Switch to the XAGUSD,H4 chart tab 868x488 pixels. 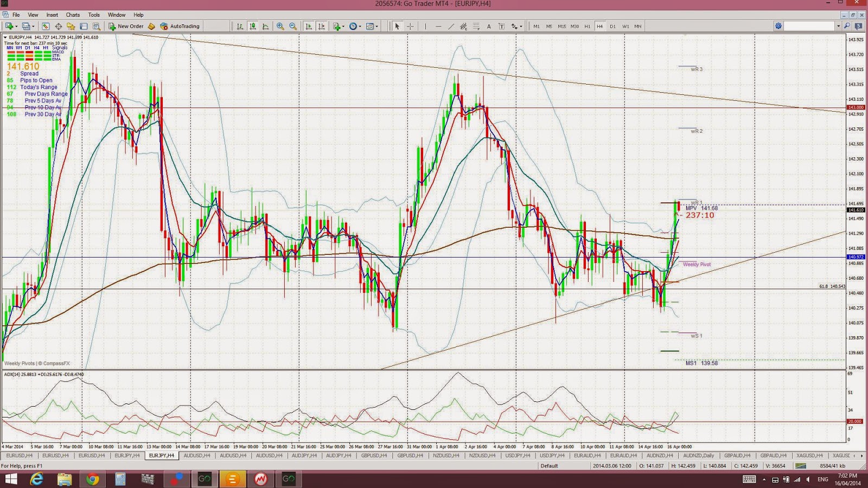pos(809,455)
